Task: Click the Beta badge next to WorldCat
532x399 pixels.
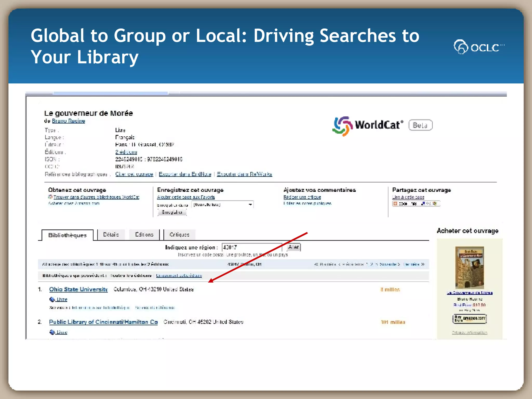Action: tap(421, 125)
